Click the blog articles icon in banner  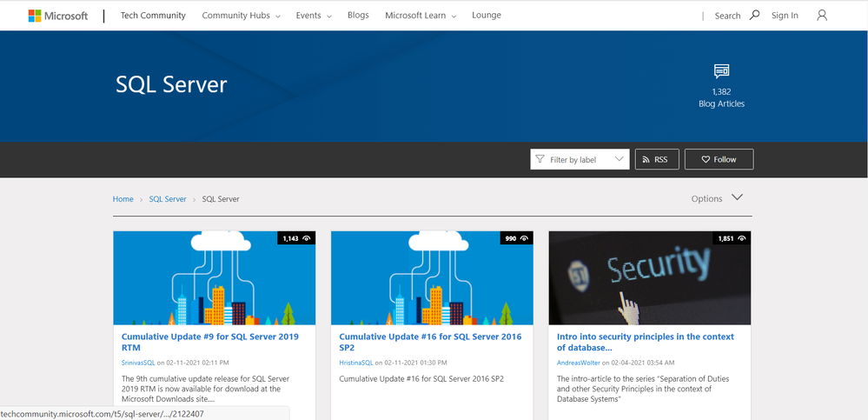point(721,71)
